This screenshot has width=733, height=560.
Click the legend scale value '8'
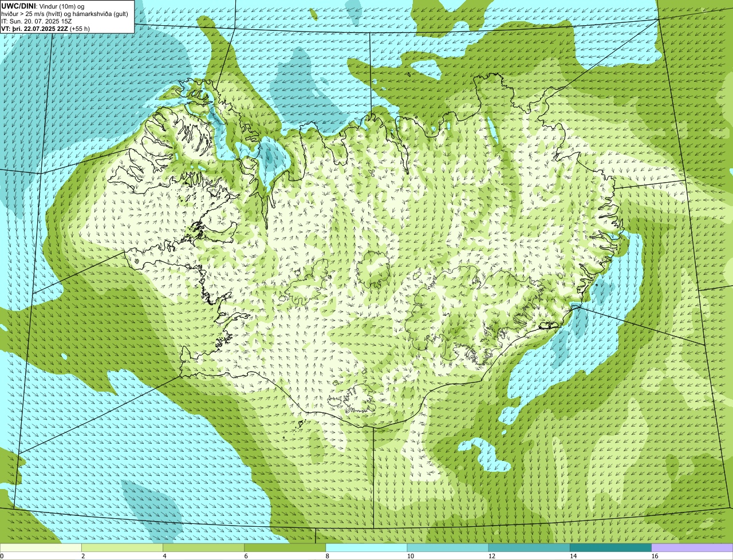tap(327, 556)
